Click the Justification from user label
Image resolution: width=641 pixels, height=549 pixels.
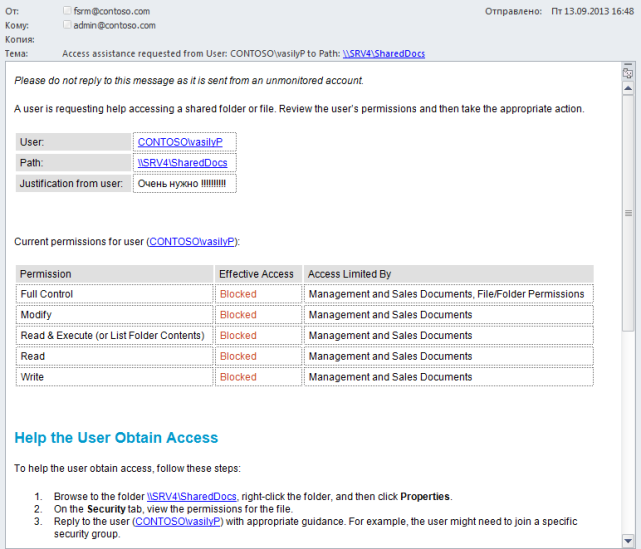click(72, 184)
